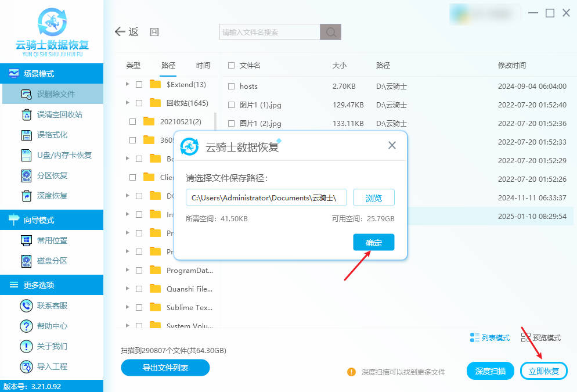577x392 pixels.
Task: Click the 误删除文件 sidebar icon
Action: 26,94
